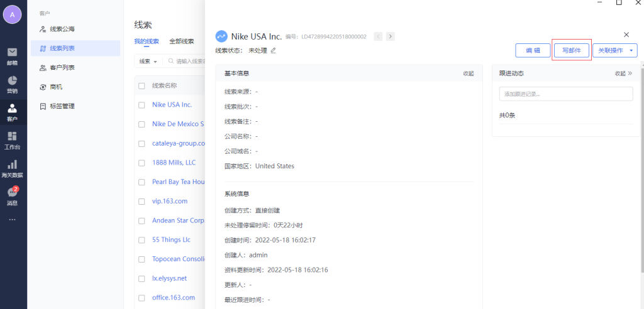The image size is (644, 309).
Task: Open 消息 messages with notification badge
Action: point(12,196)
